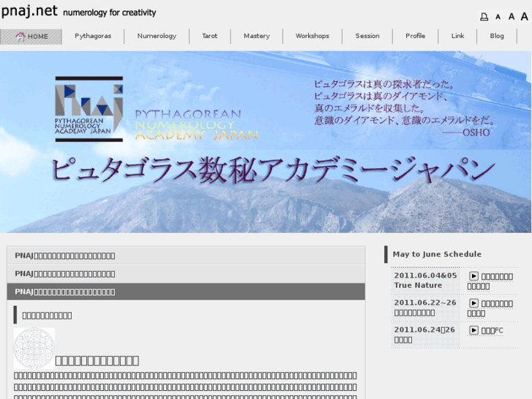Click the pnaj.net site title
This screenshot has width=532, height=399.
point(29,11)
